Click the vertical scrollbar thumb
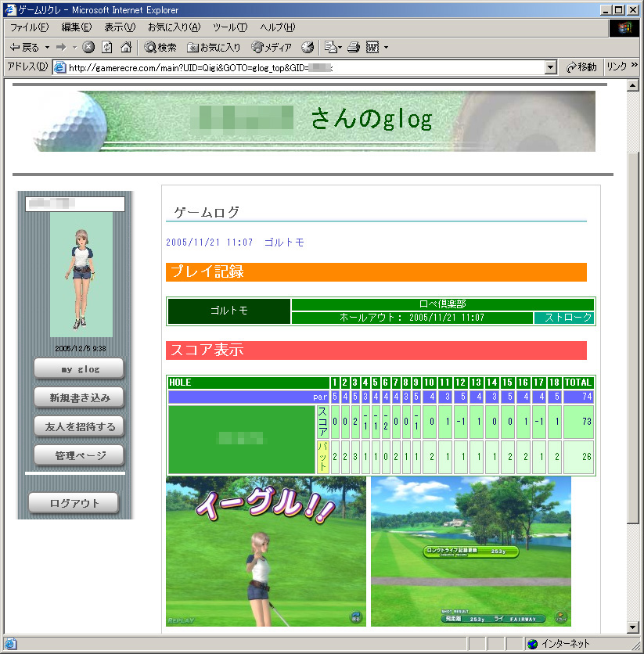This screenshot has height=654, width=644. coord(633,338)
